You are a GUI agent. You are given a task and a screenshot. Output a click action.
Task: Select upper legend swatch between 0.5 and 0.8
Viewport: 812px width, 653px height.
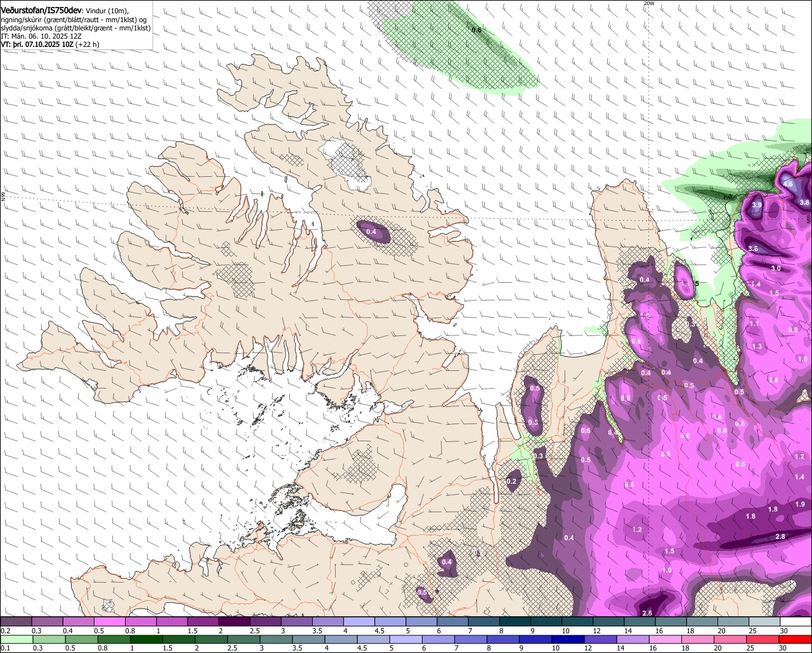[109, 621]
